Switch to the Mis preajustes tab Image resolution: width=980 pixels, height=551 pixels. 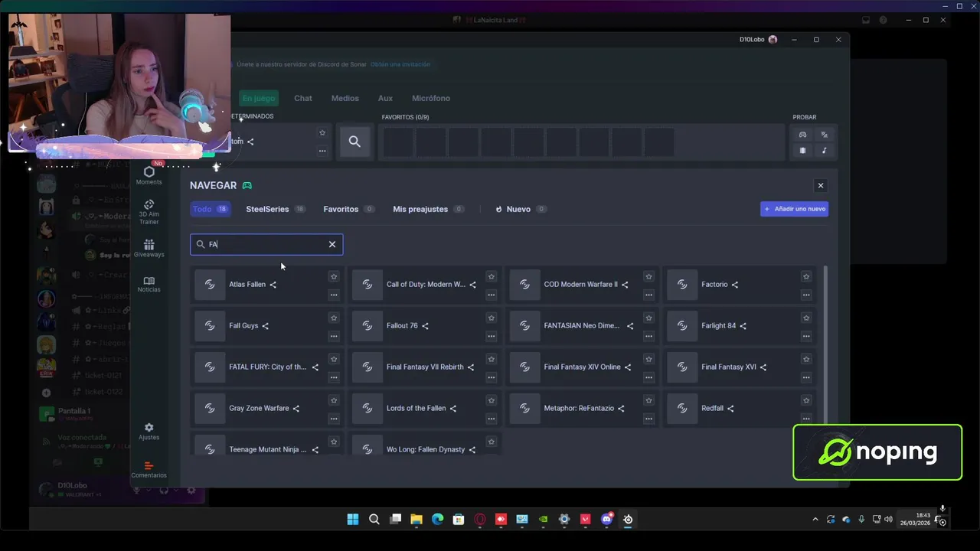point(429,209)
